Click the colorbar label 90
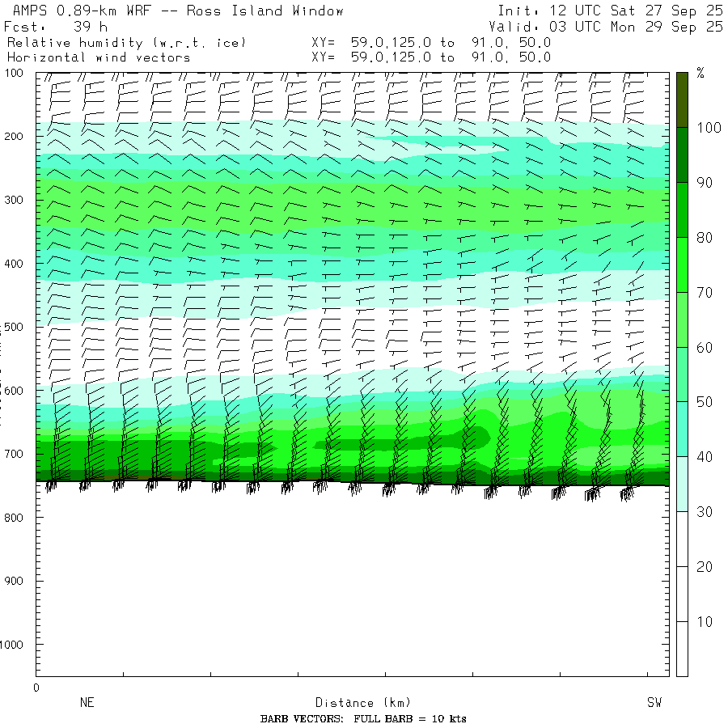The height and width of the screenshot is (728, 728). pyautogui.click(x=705, y=183)
